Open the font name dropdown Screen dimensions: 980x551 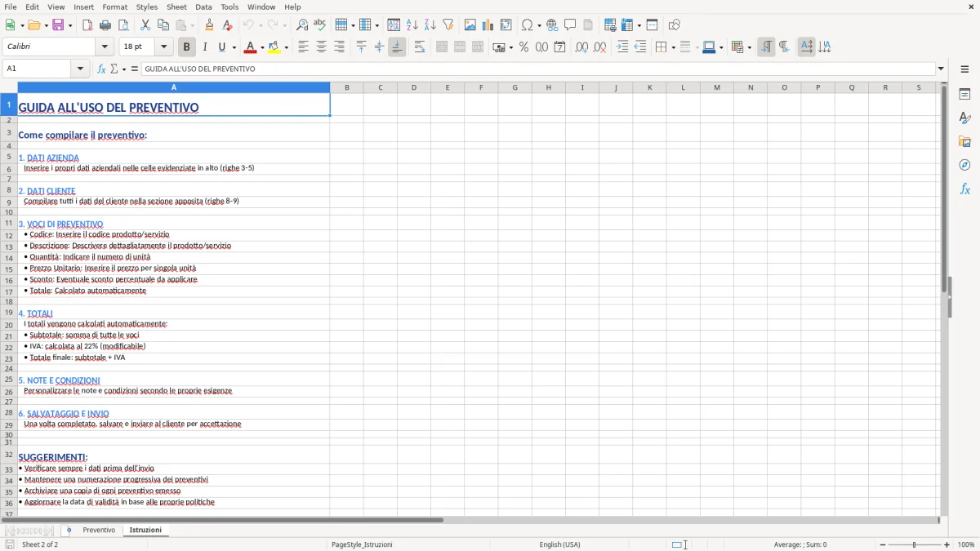pos(103,47)
